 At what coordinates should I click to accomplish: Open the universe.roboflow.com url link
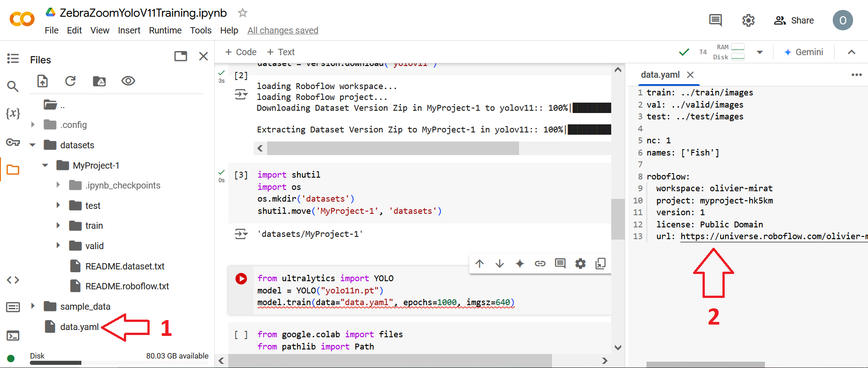click(774, 236)
